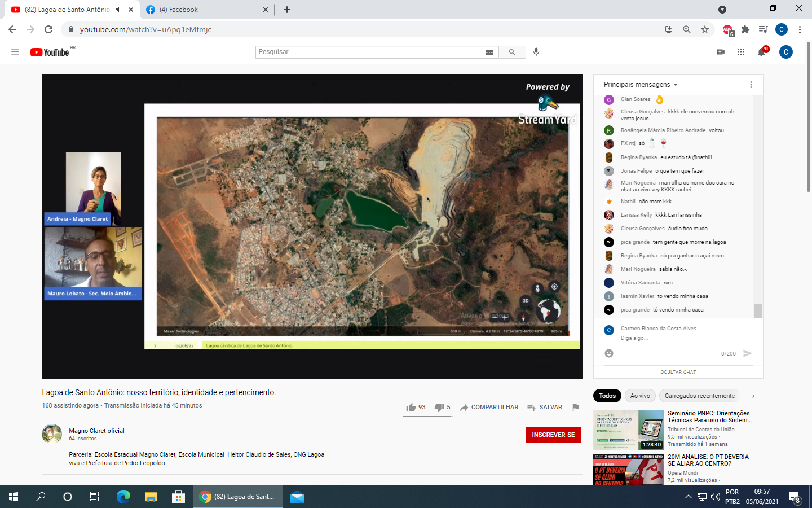812x508 pixels.
Task: Click the search magnifier button
Action: (x=512, y=52)
